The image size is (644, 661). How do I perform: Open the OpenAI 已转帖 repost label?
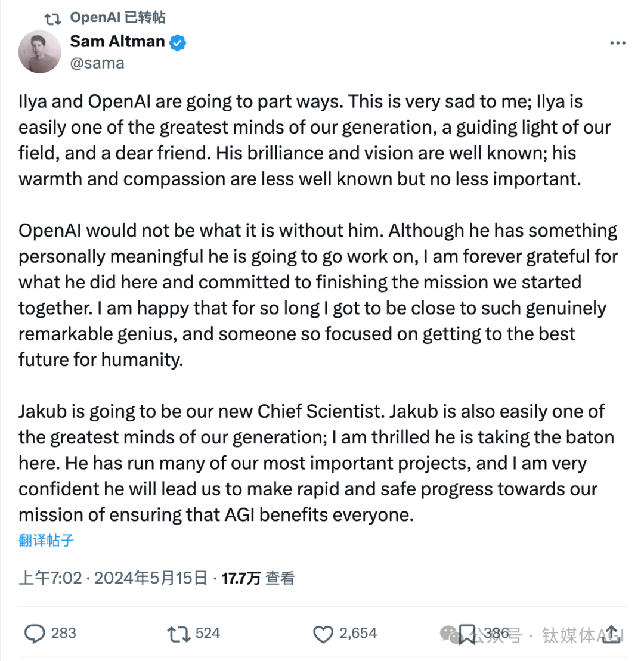[117, 18]
